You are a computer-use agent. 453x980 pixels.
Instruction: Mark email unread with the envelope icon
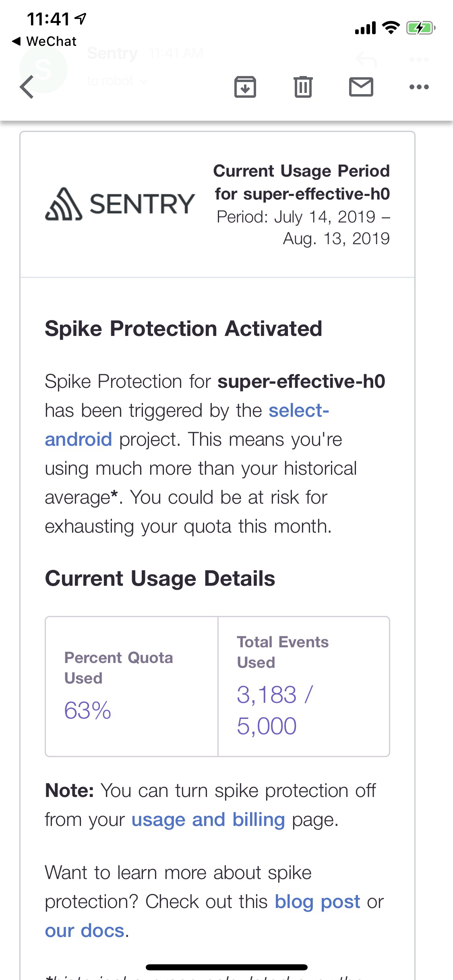point(361,87)
